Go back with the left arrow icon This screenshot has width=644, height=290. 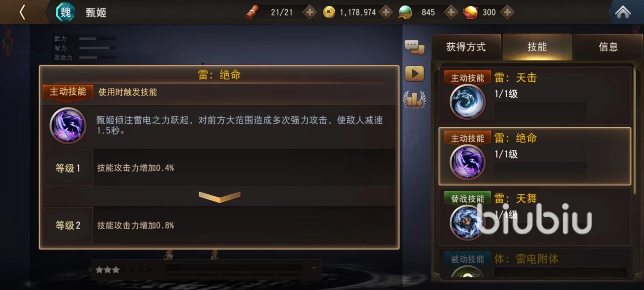pos(22,12)
